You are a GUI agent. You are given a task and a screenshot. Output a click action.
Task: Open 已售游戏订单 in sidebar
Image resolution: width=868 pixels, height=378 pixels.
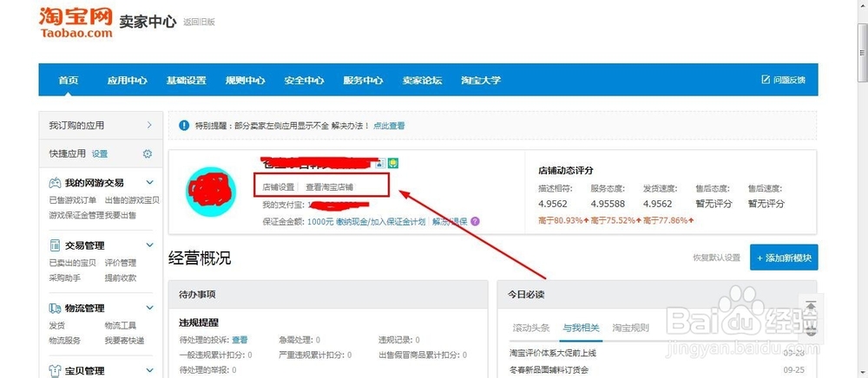pyautogui.click(x=73, y=200)
